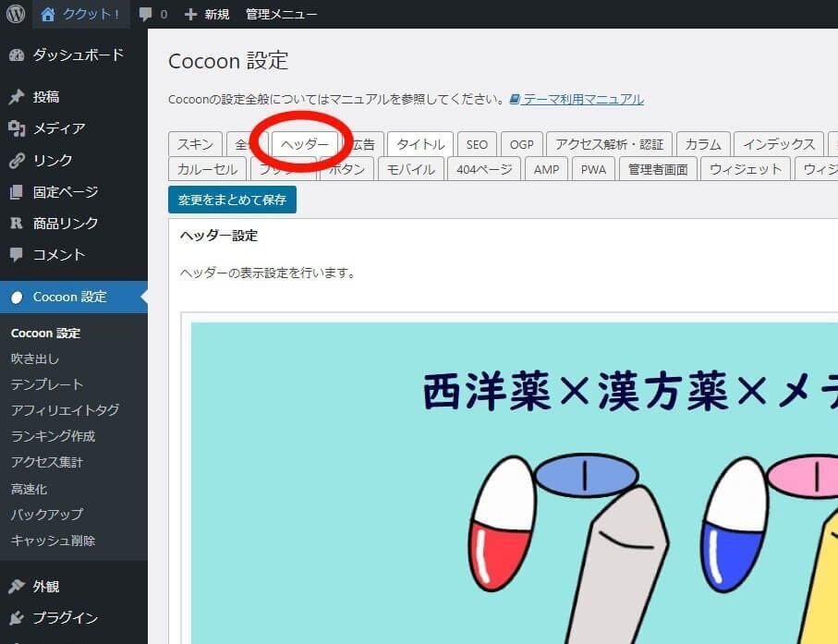Viewport: 838px width, 644px height.
Task: Open the キャッシュ削除 submenu entry
Action: click(x=53, y=541)
